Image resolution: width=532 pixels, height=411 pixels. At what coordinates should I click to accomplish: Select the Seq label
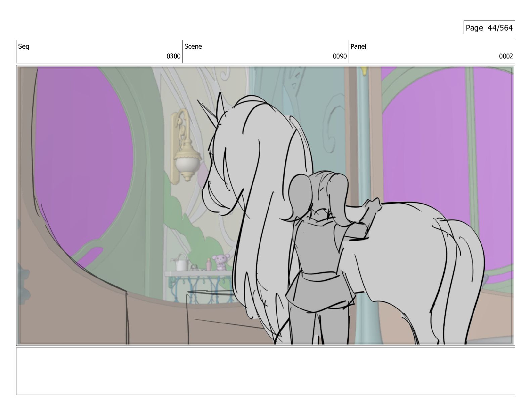click(x=24, y=46)
